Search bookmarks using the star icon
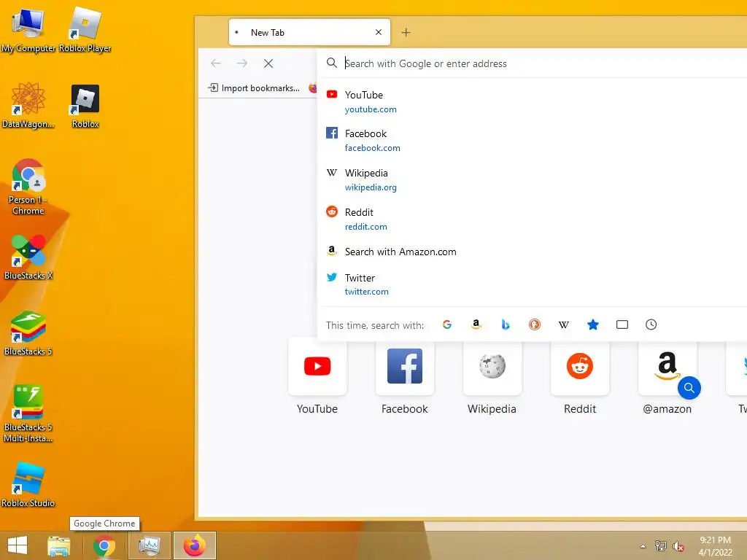747x560 pixels. 593,324
